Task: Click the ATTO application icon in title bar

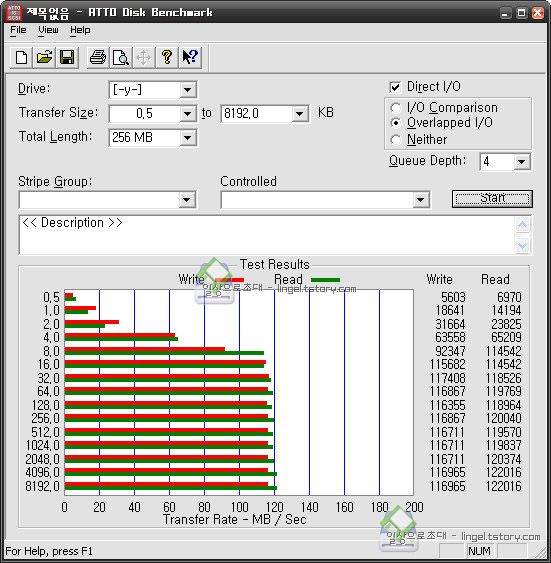Action: coord(14,13)
